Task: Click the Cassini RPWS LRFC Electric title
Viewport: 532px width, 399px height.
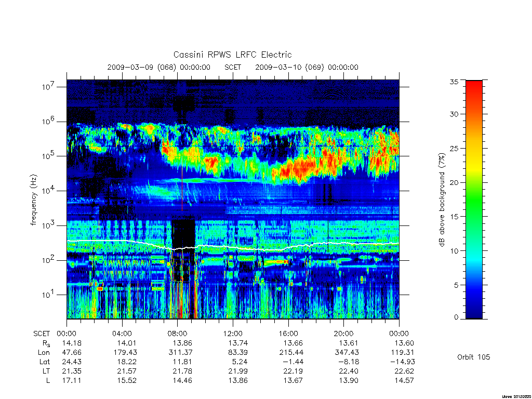Action: [x=232, y=55]
